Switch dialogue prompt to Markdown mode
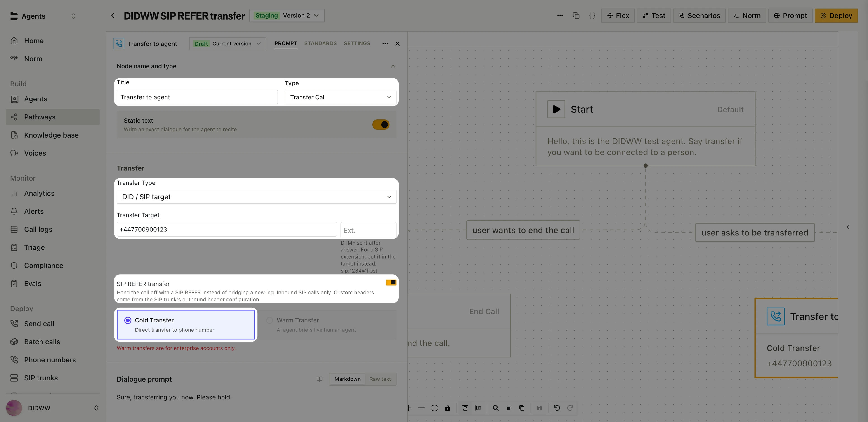The width and height of the screenshot is (868, 422). [x=347, y=379]
